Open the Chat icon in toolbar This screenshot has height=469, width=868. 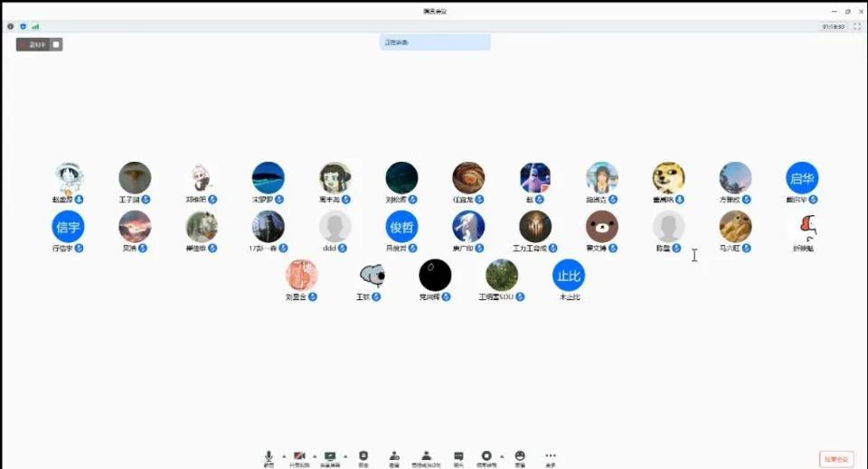click(x=458, y=457)
